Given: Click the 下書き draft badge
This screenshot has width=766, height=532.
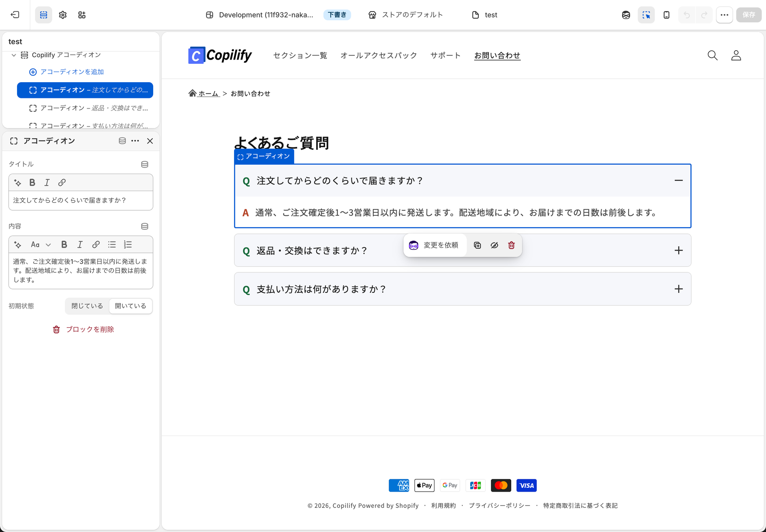Looking at the screenshot, I should click(337, 15).
